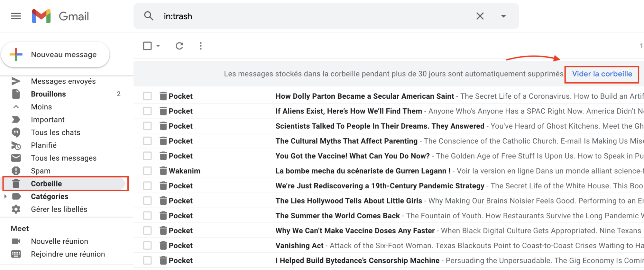Open the three-dot more options menu

pos(201,46)
